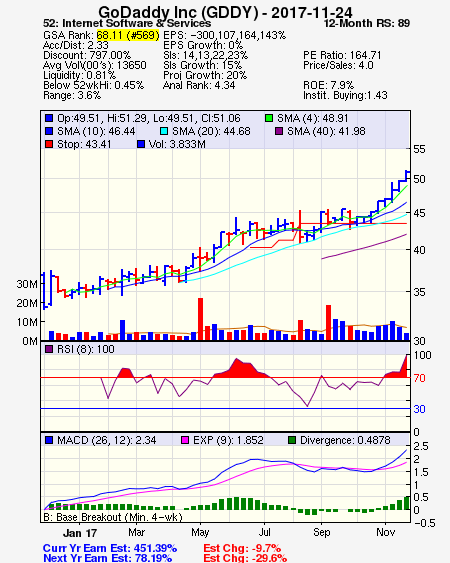Click the Price/Sales: 4.0 text
This screenshot has width=450, height=563.
click(x=338, y=65)
